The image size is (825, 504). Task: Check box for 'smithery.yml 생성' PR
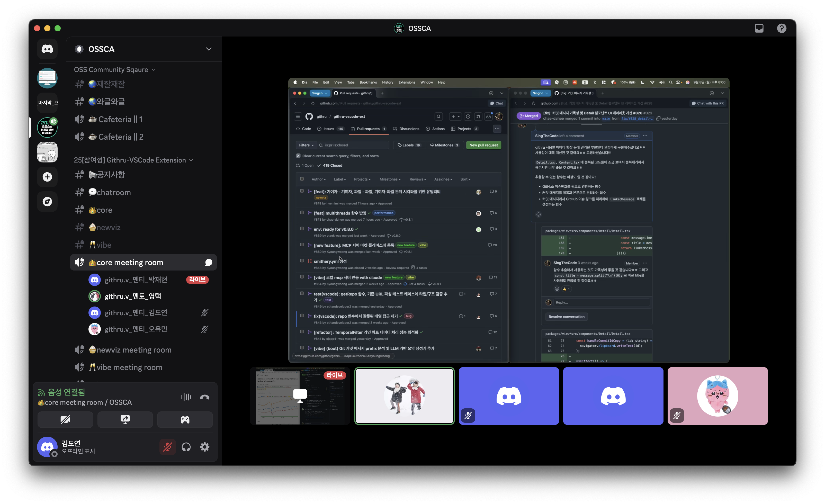pyautogui.click(x=302, y=261)
